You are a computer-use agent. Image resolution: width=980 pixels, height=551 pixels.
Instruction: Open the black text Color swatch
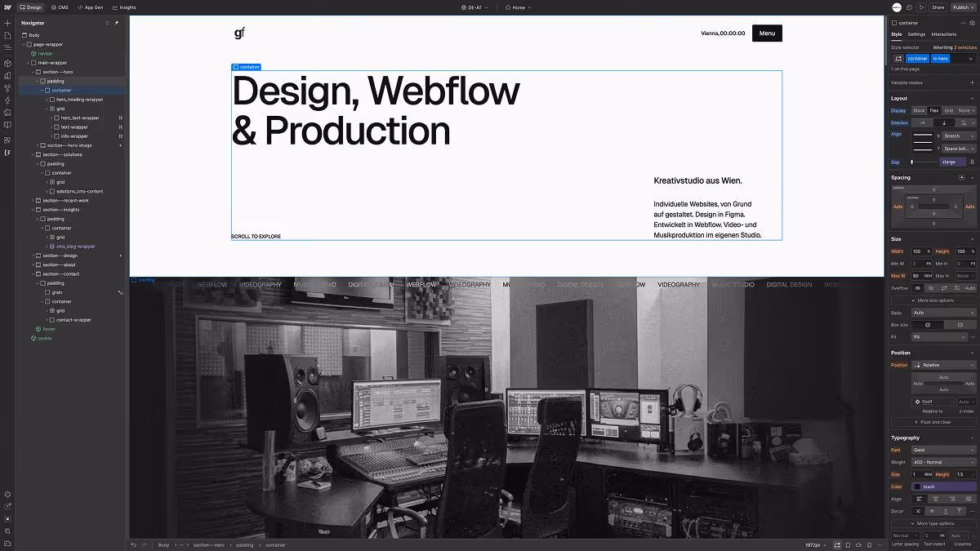916,487
